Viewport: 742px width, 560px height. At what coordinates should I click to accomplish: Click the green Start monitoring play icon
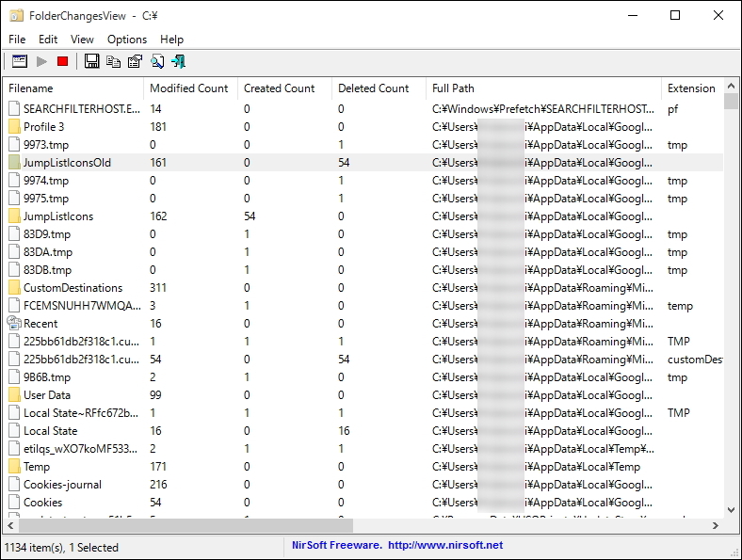pyautogui.click(x=41, y=61)
